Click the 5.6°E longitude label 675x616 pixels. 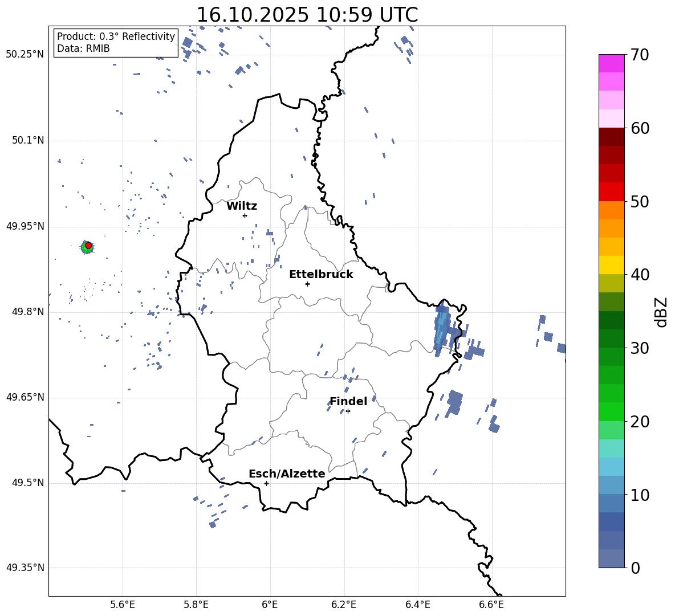(123, 605)
